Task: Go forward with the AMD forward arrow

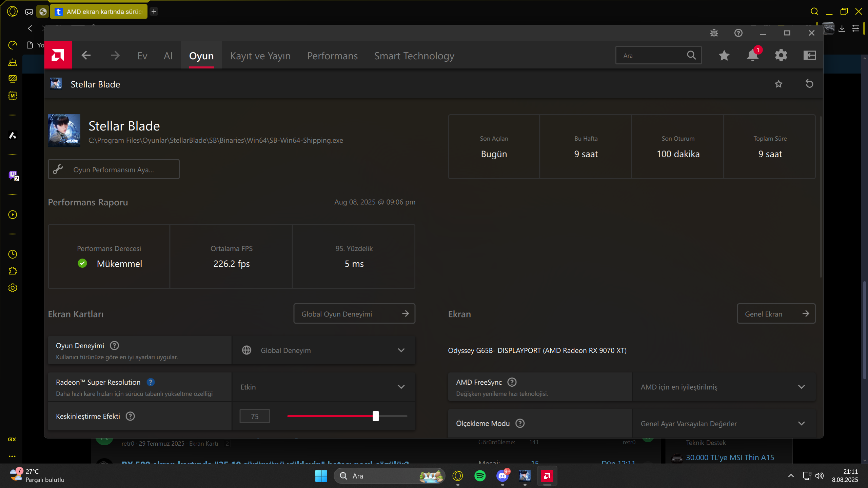Action: (115, 55)
